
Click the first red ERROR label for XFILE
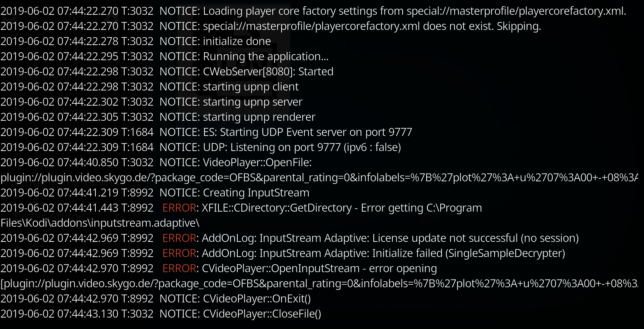pyautogui.click(x=179, y=208)
